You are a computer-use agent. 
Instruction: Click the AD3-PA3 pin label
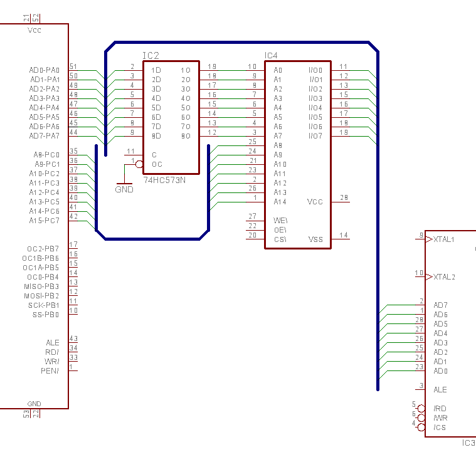point(45,98)
